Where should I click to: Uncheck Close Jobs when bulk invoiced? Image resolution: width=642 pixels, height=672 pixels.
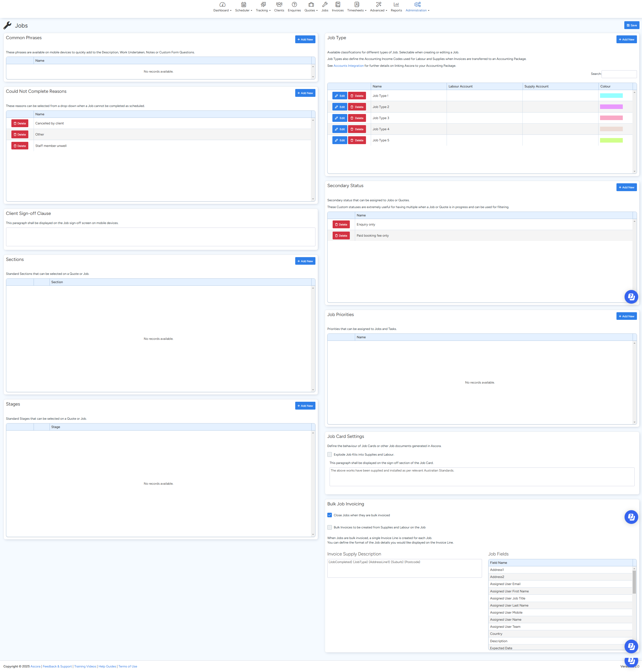330,515
